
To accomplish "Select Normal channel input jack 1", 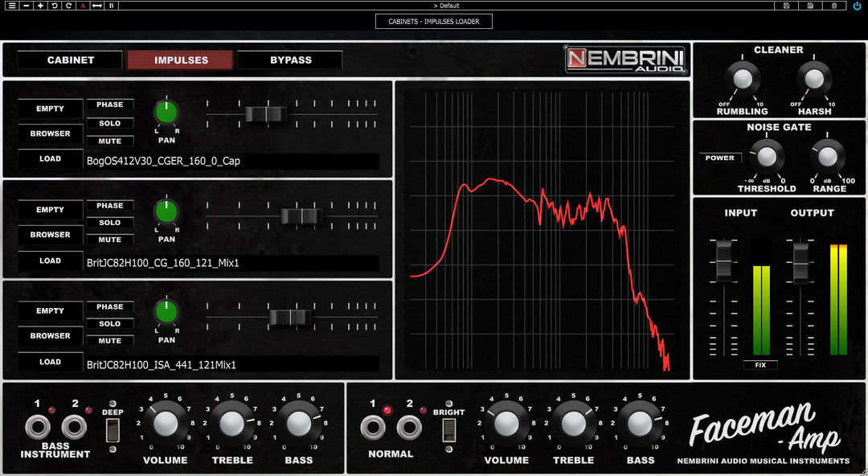I will (373, 428).
